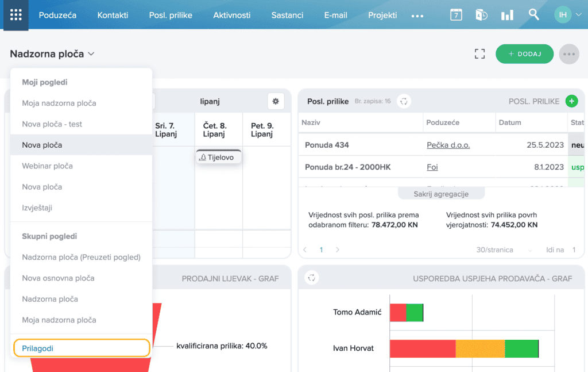
Task: Refresh the seller comparison chart
Action: (x=312, y=278)
